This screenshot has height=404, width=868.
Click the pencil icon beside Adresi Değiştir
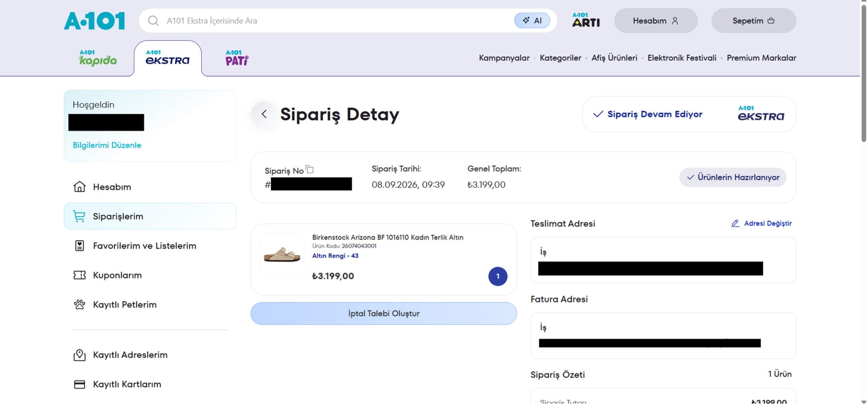pyautogui.click(x=735, y=224)
